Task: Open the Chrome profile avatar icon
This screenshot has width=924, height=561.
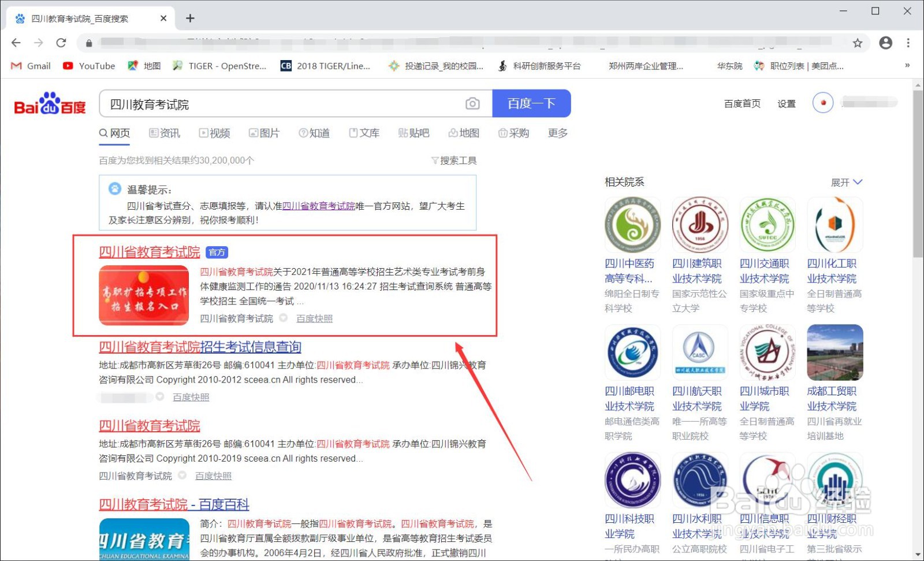Action: (x=885, y=43)
